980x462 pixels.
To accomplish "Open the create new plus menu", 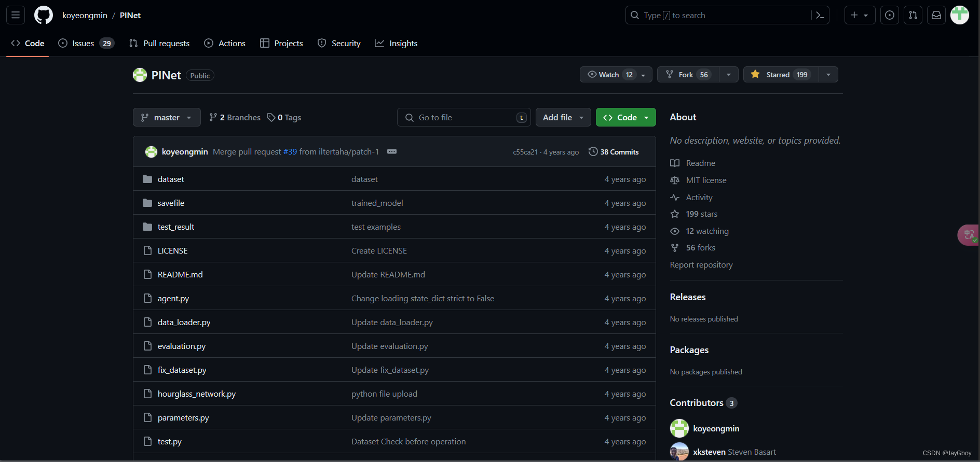I will [860, 15].
